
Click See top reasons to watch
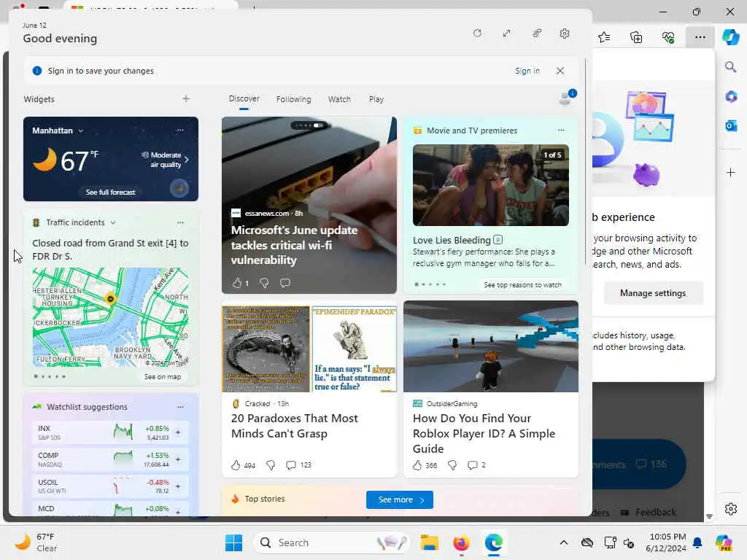click(522, 285)
